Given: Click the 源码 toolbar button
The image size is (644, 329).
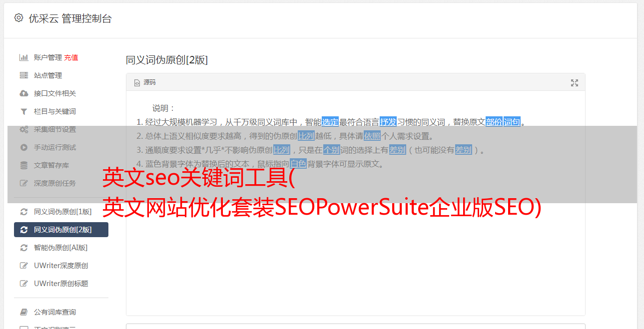Looking at the screenshot, I should [145, 82].
